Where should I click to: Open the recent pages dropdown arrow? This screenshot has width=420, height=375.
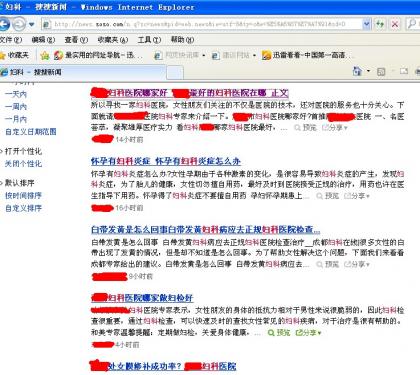(32, 24)
